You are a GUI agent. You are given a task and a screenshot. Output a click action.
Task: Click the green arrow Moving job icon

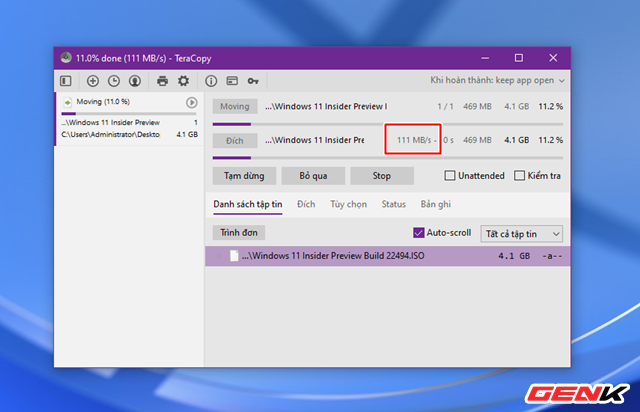click(68, 102)
